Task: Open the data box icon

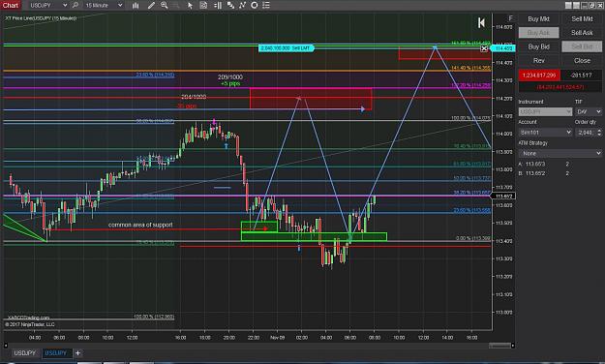Action: (x=203, y=5)
